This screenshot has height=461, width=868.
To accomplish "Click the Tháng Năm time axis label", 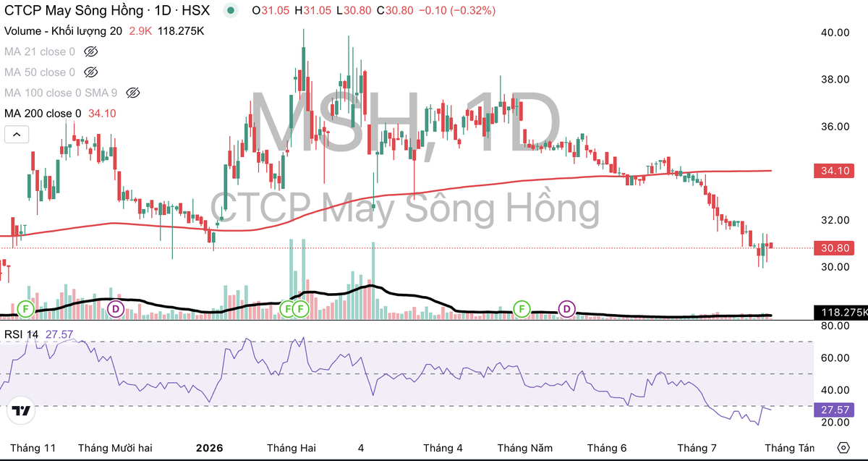I will click(524, 447).
